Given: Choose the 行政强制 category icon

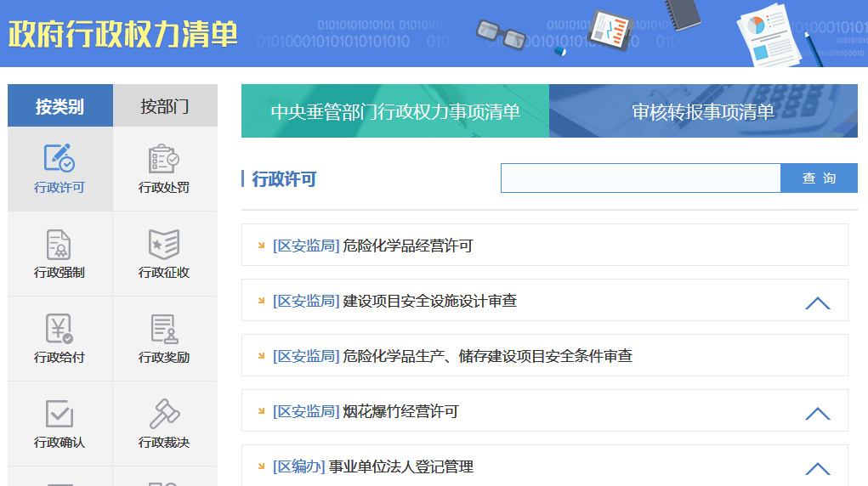Looking at the screenshot, I should (60, 244).
